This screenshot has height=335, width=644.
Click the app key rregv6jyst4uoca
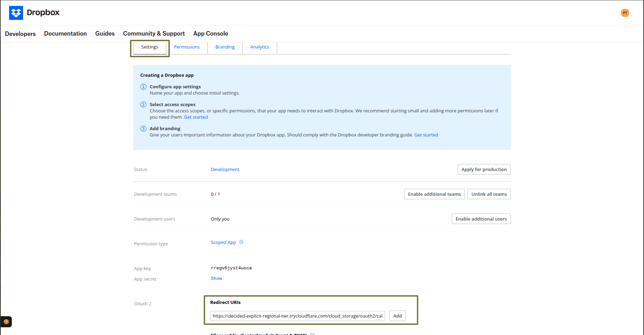(x=231, y=268)
